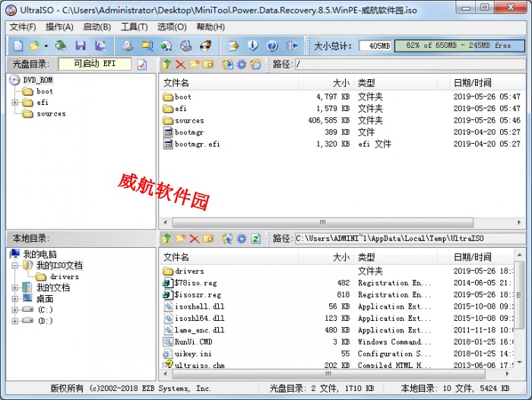Click the Mount to virtual drive icon
Image resolution: width=532 pixels, height=400 pixels.
coord(186,46)
